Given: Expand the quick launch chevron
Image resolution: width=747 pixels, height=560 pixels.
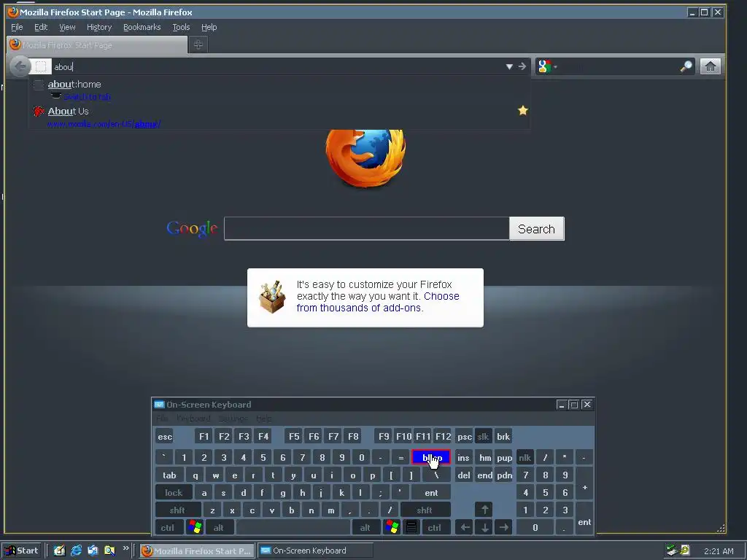Looking at the screenshot, I should pos(125,548).
